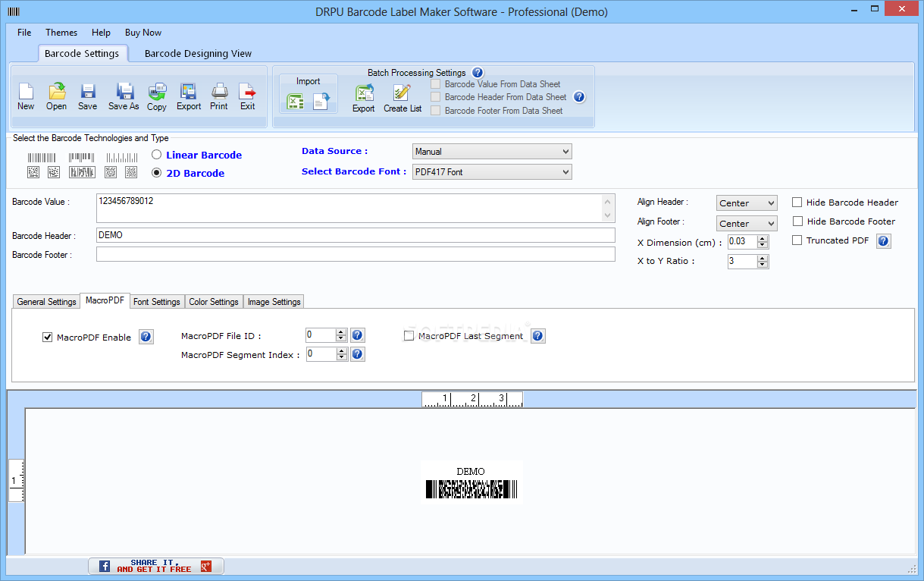The image size is (924, 581).
Task: Import from Excel using the Import spreadsheet icon
Action: (295, 101)
